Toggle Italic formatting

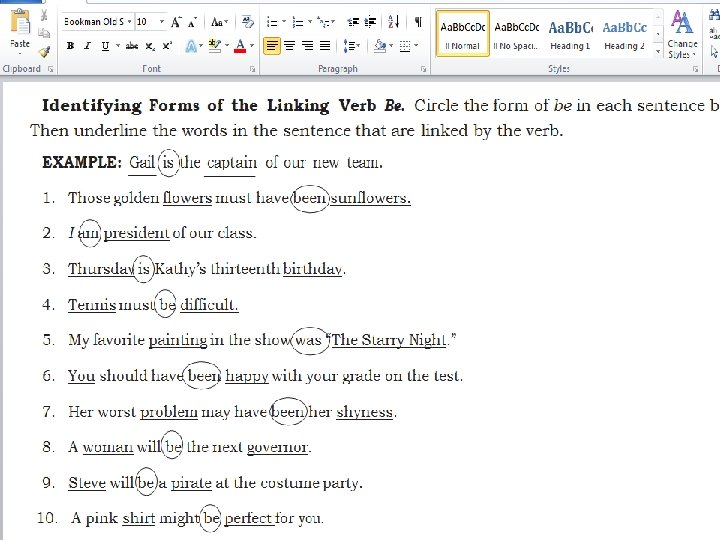click(87, 46)
